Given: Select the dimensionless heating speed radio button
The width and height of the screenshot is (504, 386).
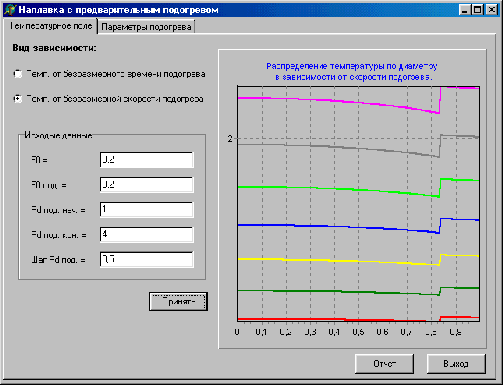Looking at the screenshot, I should pyautogui.click(x=18, y=99).
